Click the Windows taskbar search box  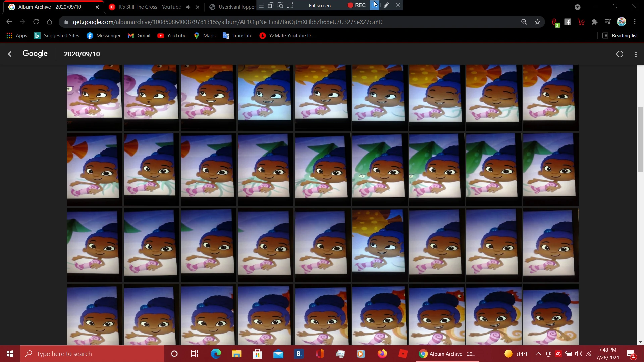click(92, 354)
